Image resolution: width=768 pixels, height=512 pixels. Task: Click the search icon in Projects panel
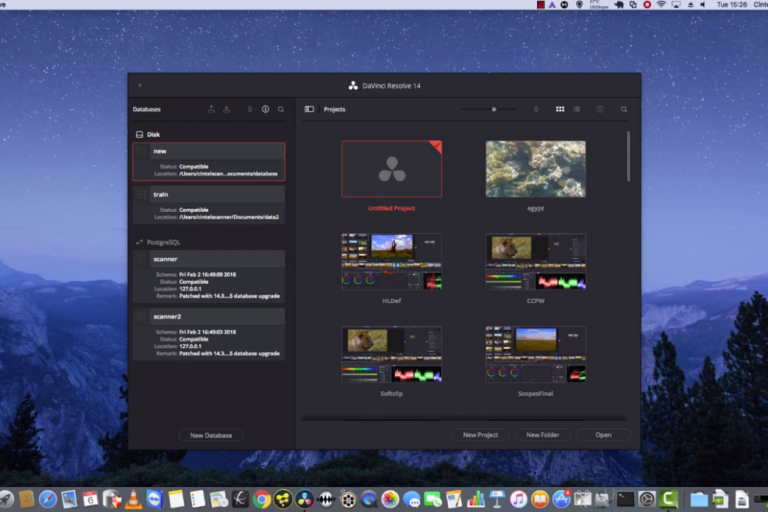pos(624,109)
